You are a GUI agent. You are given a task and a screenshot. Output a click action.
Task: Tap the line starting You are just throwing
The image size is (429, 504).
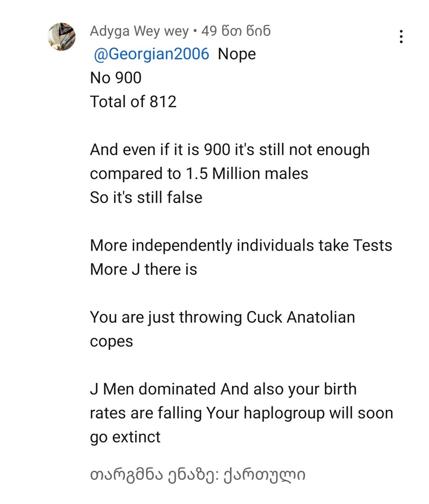222,317
